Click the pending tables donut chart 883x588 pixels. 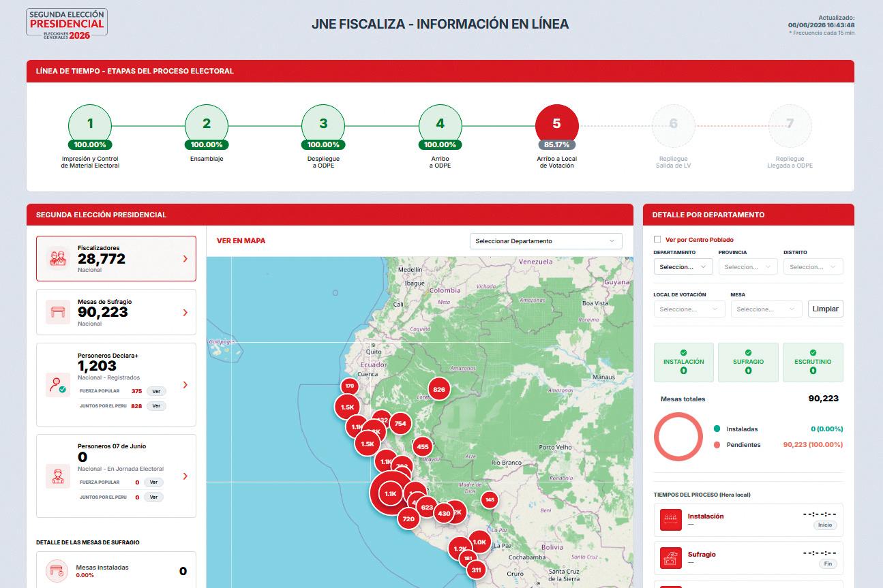point(678,437)
